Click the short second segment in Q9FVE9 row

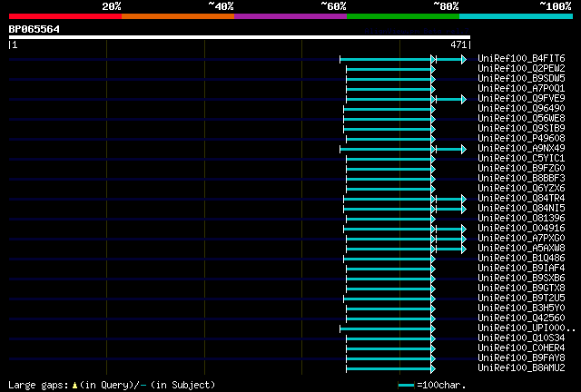451,99
